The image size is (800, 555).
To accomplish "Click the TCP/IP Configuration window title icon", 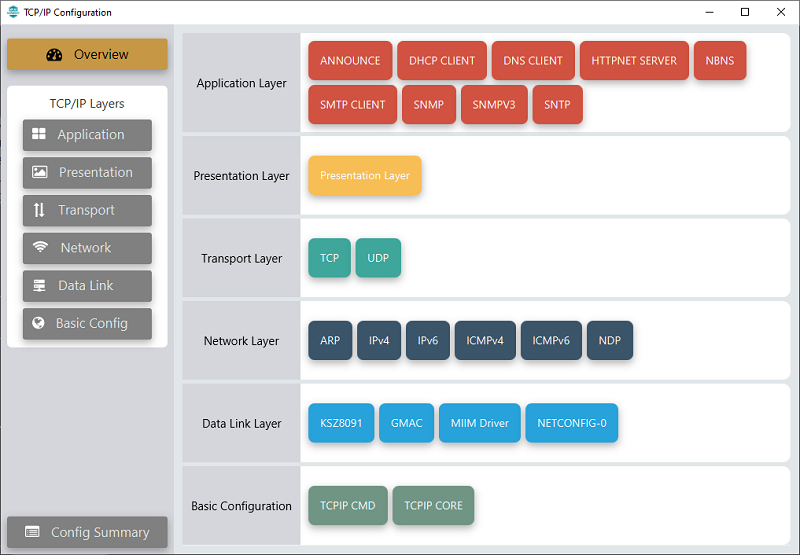I will pyautogui.click(x=12, y=12).
